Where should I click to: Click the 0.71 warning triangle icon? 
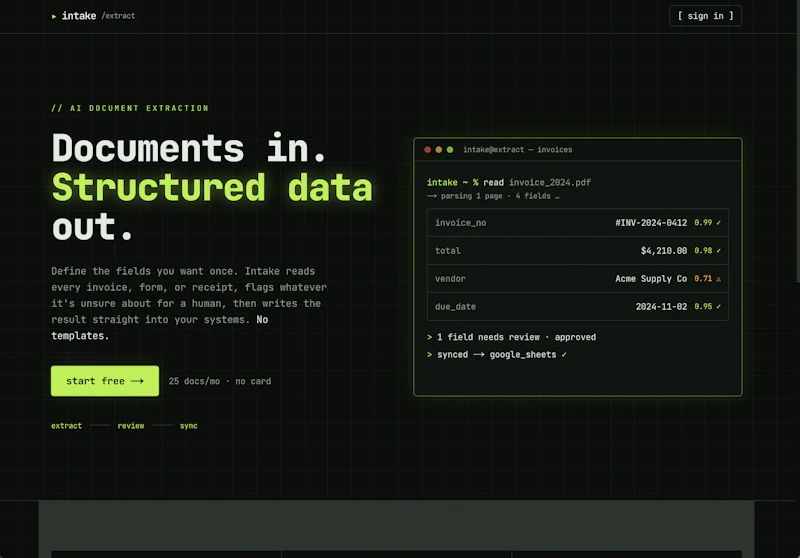pyautogui.click(x=718, y=279)
